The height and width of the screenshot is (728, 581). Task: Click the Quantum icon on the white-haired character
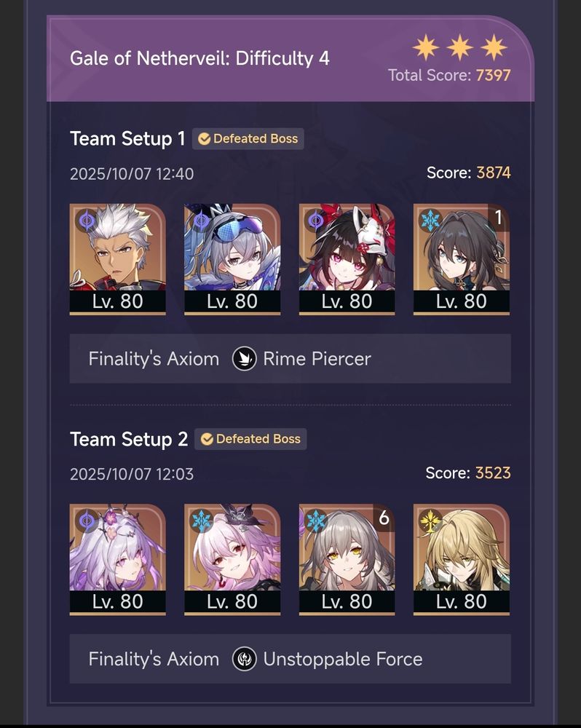click(x=87, y=220)
